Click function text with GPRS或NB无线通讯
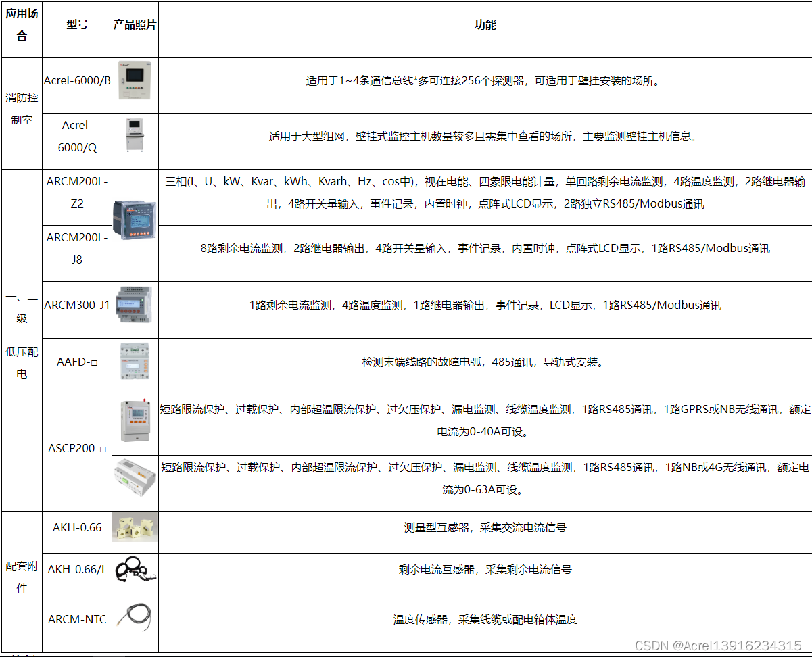The height and width of the screenshot is (657, 812). click(485, 420)
